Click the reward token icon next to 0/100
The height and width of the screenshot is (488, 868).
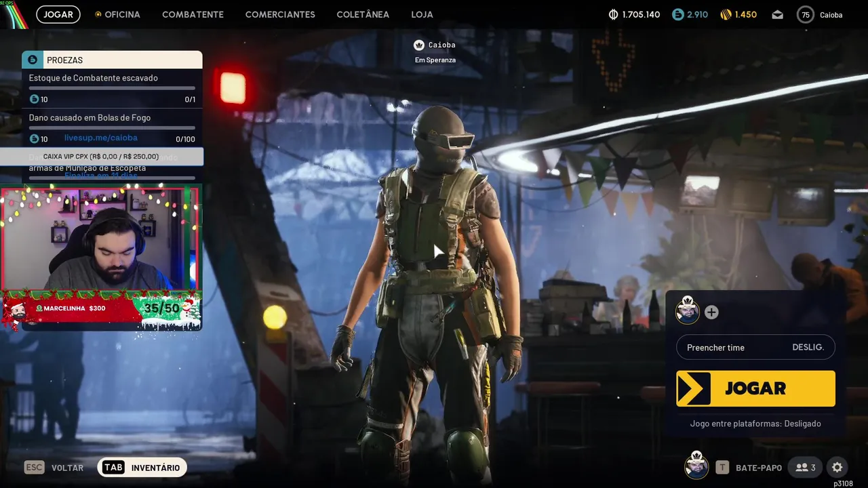point(34,139)
